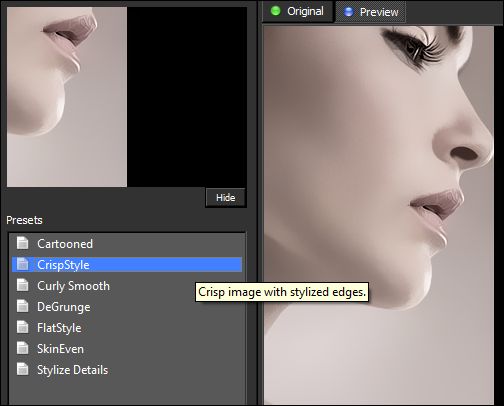Click the Cartooned preset file icon
504x406 pixels.
tap(23, 243)
